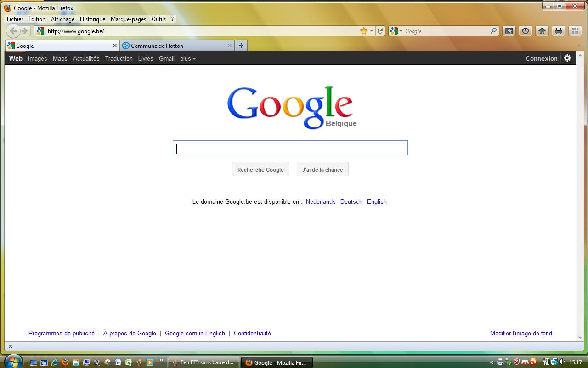Viewport: 588px width, 368px height.
Task: Go to the home page
Action: click(x=542, y=31)
